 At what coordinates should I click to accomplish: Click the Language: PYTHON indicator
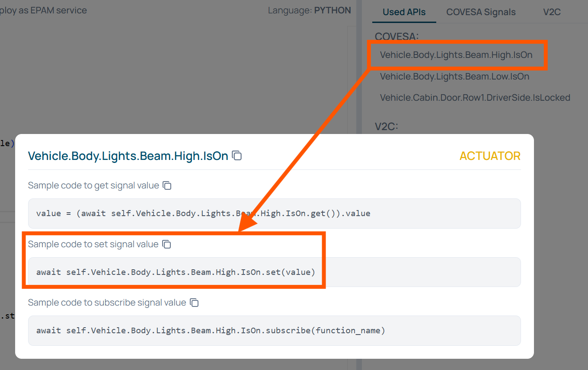(x=309, y=10)
